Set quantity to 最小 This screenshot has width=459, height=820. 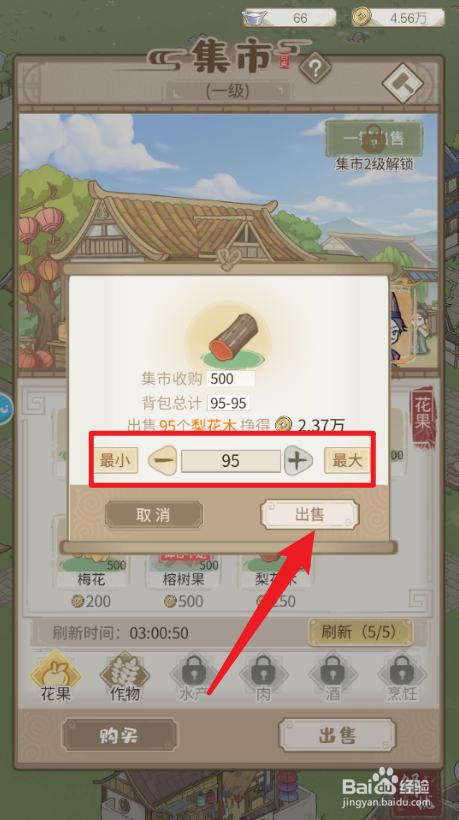click(x=116, y=461)
